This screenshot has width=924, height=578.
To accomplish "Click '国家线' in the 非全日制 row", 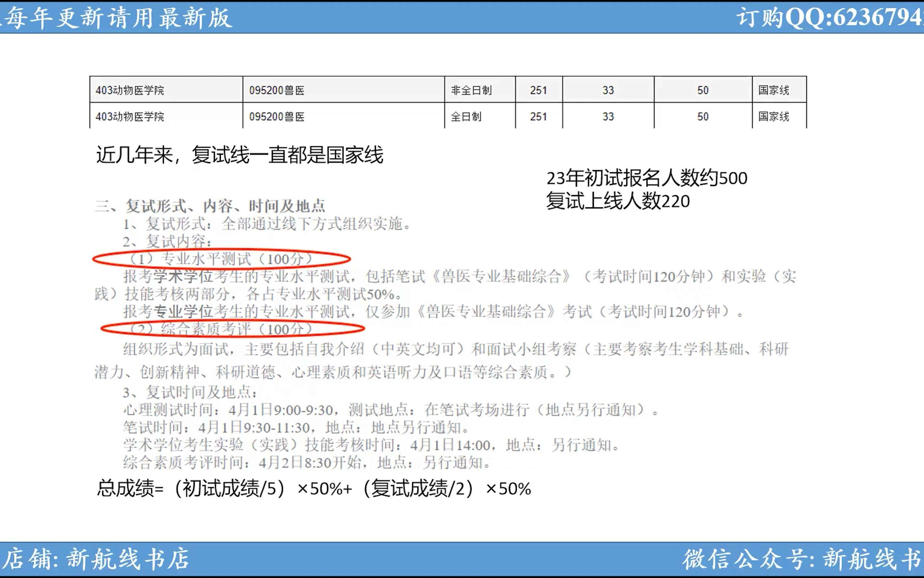I will (773, 90).
